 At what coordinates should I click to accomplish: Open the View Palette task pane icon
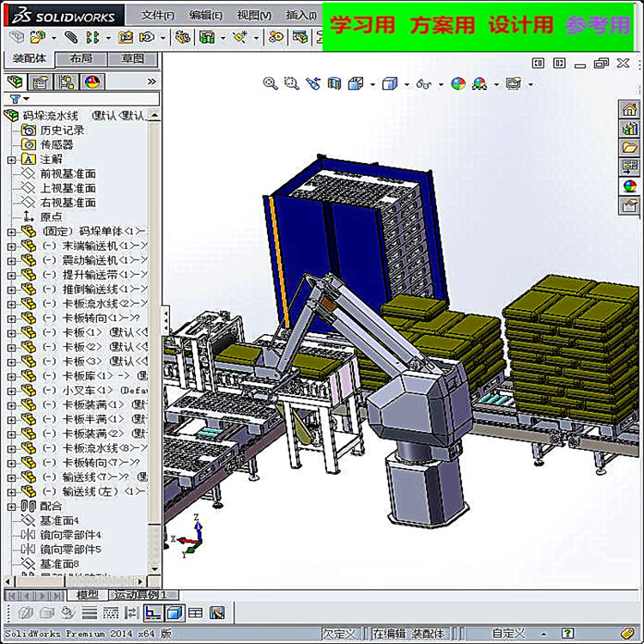tap(629, 167)
